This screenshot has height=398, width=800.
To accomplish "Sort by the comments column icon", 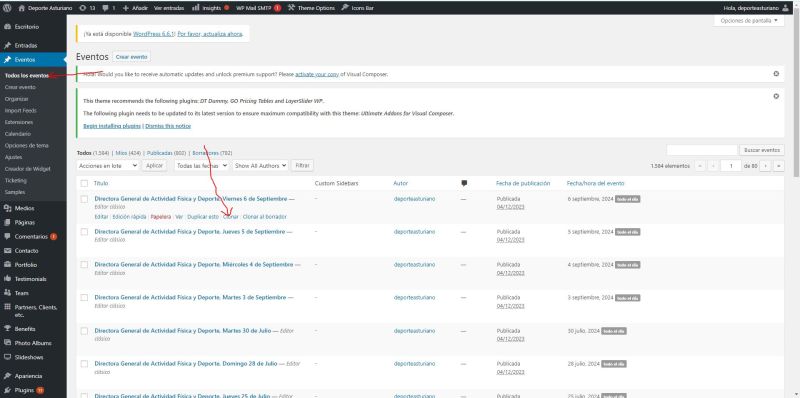I will (464, 183).
